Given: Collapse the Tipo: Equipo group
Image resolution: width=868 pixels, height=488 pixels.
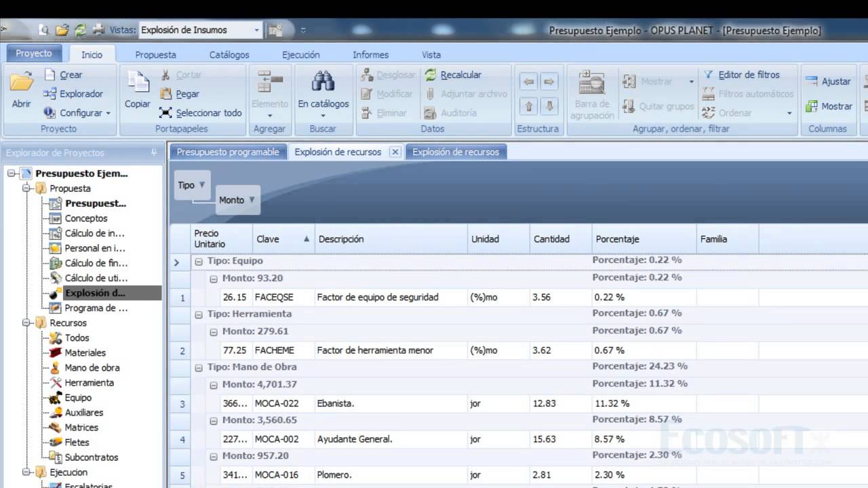Looking at the screenshot, I should pos(199,261).
